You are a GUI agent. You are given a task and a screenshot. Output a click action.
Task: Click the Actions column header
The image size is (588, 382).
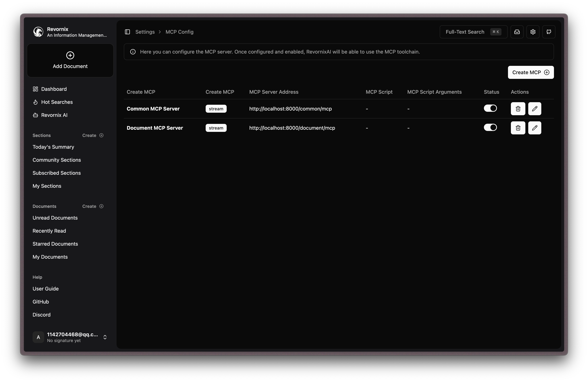click(520, 92)
